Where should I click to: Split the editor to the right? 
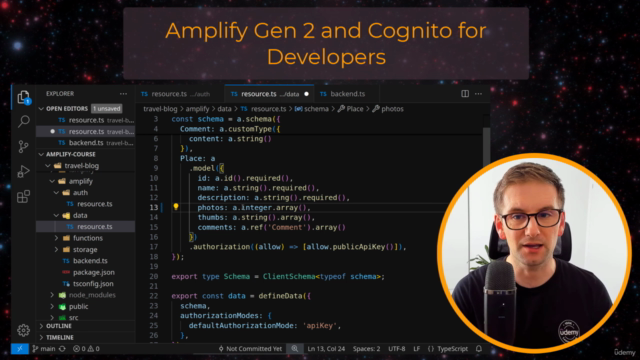[465, 94]
